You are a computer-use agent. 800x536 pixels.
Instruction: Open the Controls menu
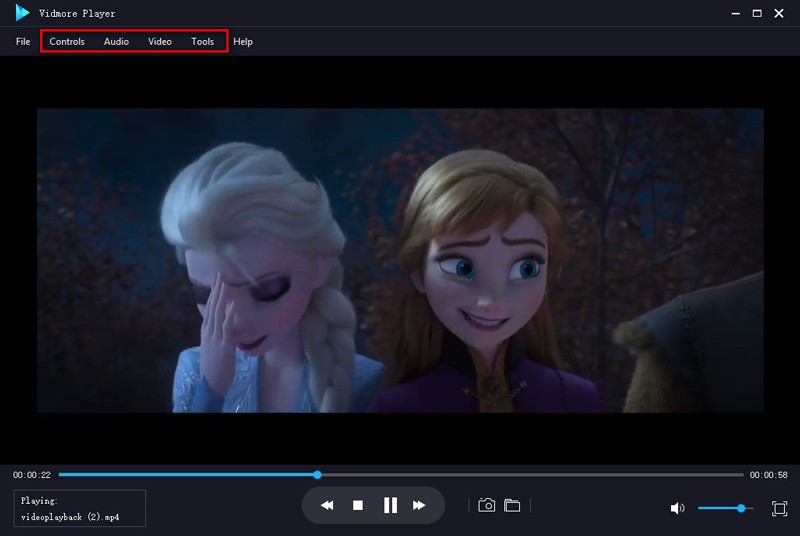point(67,42)
